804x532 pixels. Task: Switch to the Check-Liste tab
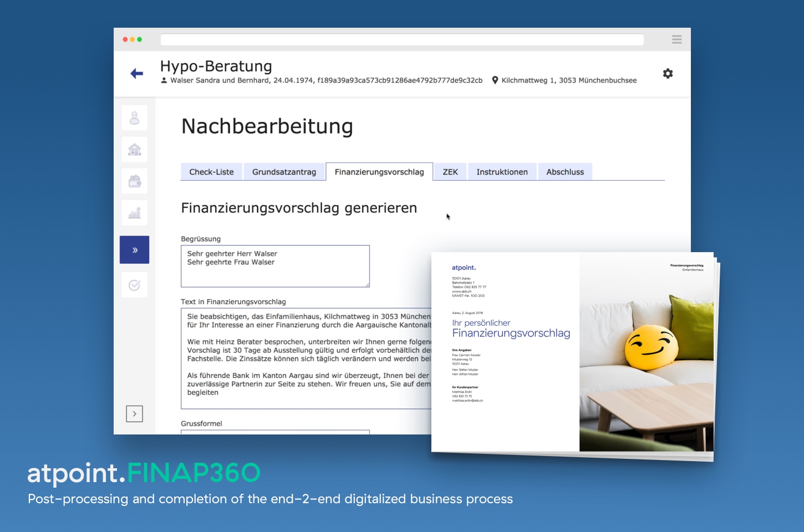click(211, 172)
